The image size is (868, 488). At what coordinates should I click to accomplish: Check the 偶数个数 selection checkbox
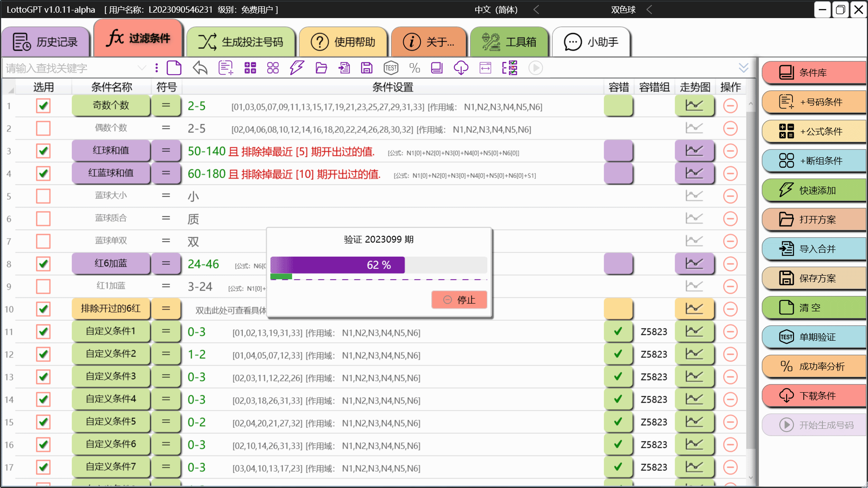coord(43,128)
